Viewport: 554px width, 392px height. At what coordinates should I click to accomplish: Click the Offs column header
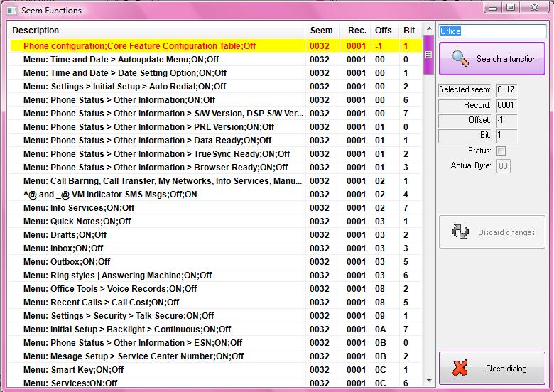383,31
